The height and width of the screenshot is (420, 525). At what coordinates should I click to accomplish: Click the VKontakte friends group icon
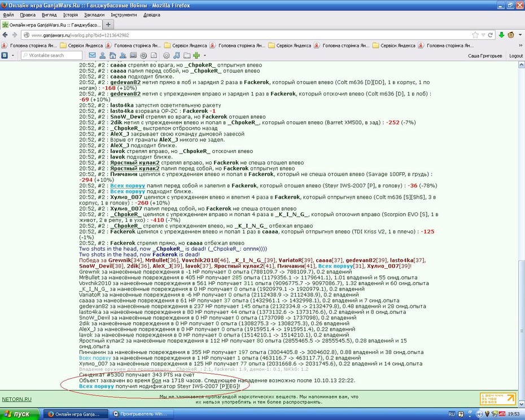point(123,55)
